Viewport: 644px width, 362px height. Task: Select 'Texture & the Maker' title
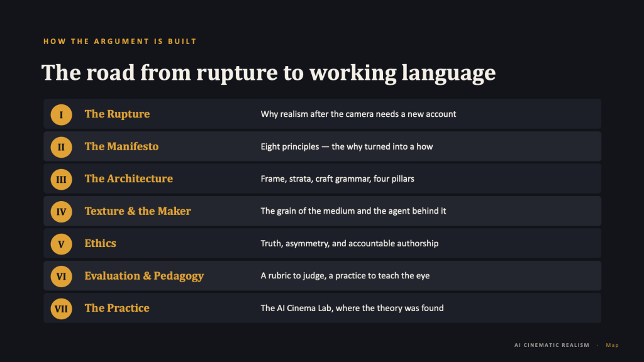pos(138,211)
